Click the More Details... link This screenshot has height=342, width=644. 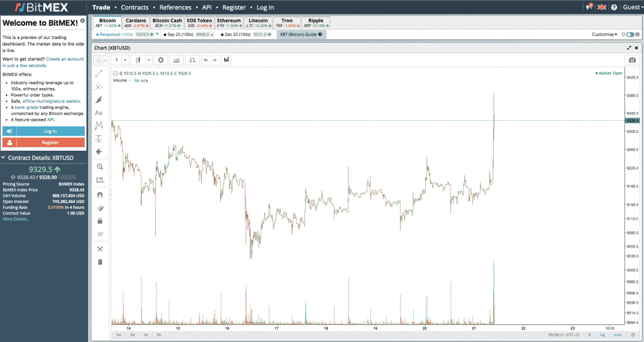click(16, 219)
